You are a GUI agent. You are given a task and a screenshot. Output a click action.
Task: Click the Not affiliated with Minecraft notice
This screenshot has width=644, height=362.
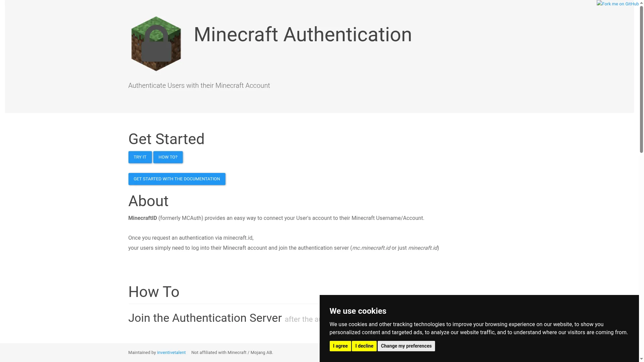tap(232, 353)
